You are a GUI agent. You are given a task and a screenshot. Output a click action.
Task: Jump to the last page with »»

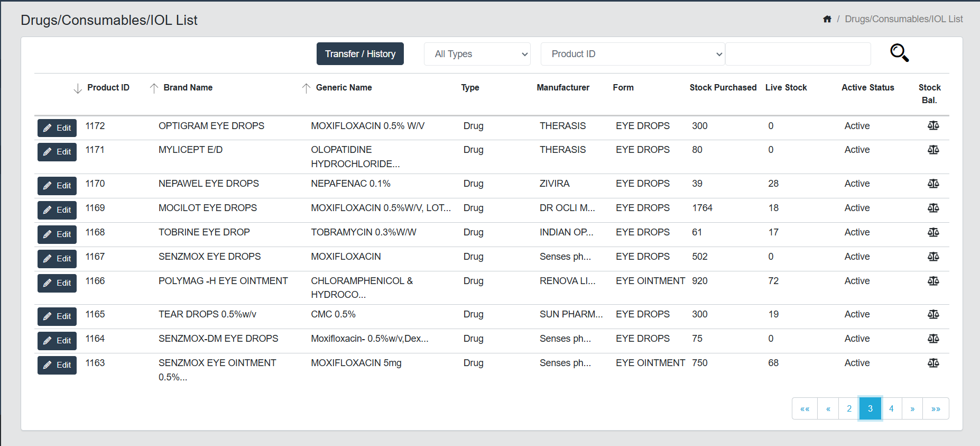(936, 408)
